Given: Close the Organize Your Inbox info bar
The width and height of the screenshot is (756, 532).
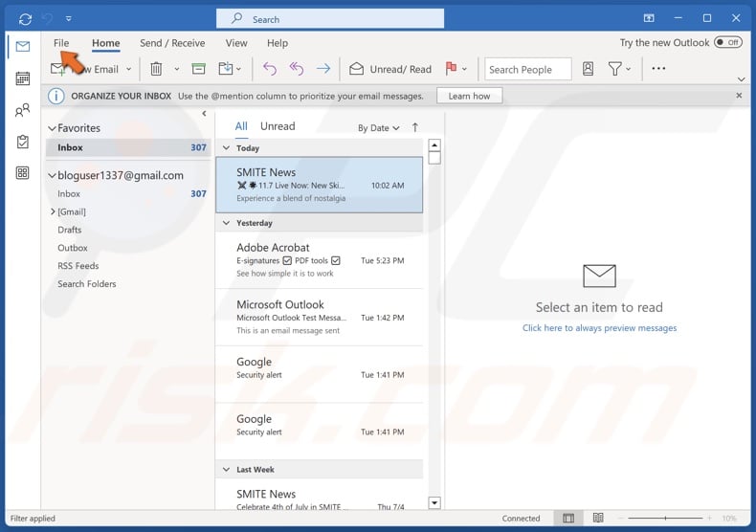Looking at the screenshot, I should point(739,96).
